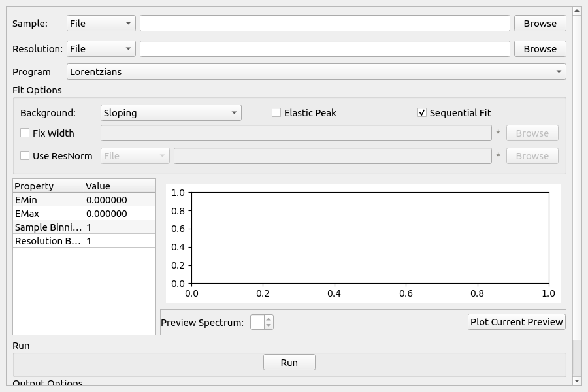Decrease Preview Spectrum with down arrow
The image size is (588, 392).
(x=269, y=325)
